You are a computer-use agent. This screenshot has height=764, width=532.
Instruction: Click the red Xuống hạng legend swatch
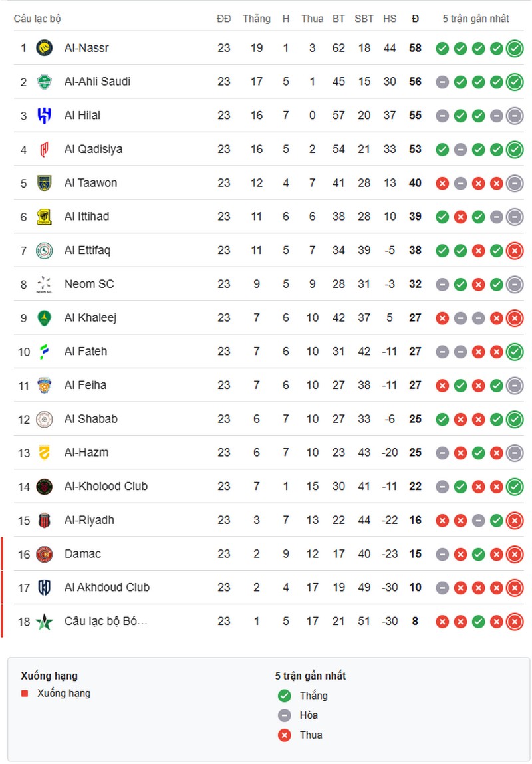(x=25, y=694)
